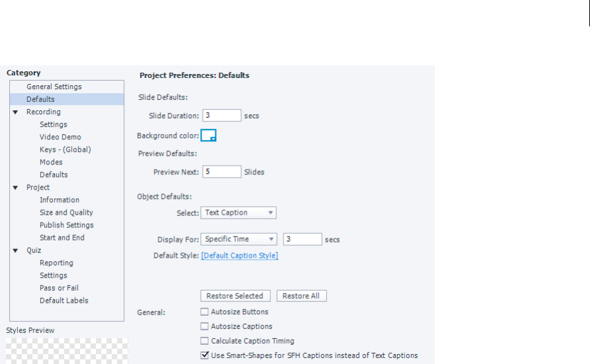The image size is (590, 364).
Task: Click the Slide Duration input field
Action: pyautogui.click(x=221, y=116)
